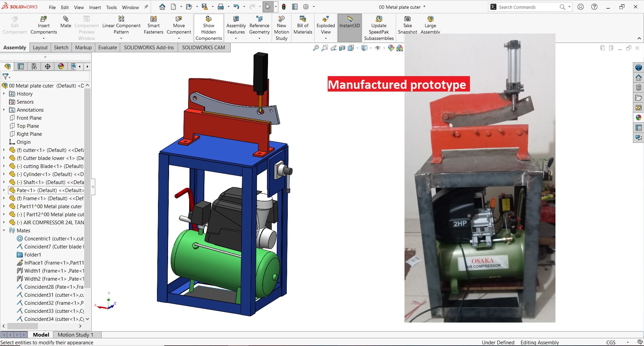Expand the Annotations node
Image resolution: width=644 pixels, height=346 pixels.
click(4, 110)
